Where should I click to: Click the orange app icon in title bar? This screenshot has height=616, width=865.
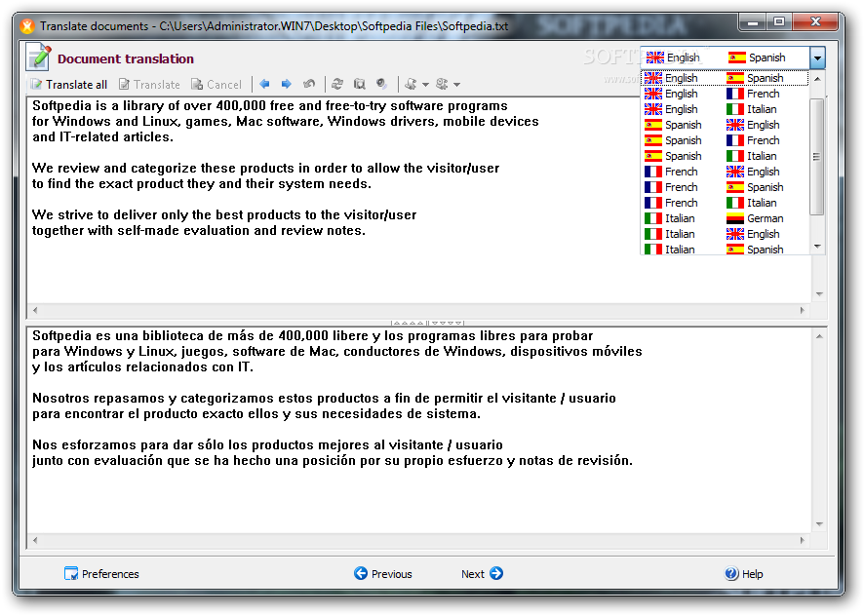[27, 26]
